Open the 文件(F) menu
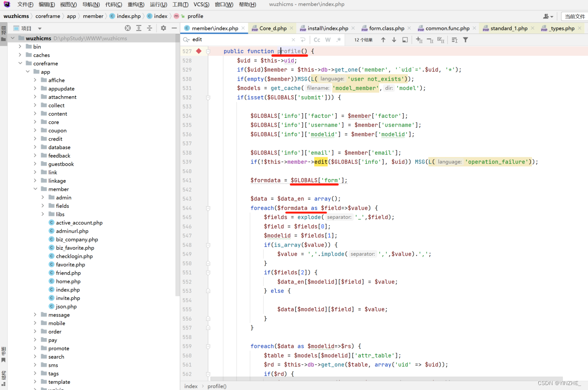The image size is (588, 390). pyautogui.click(x=25, y=4)
